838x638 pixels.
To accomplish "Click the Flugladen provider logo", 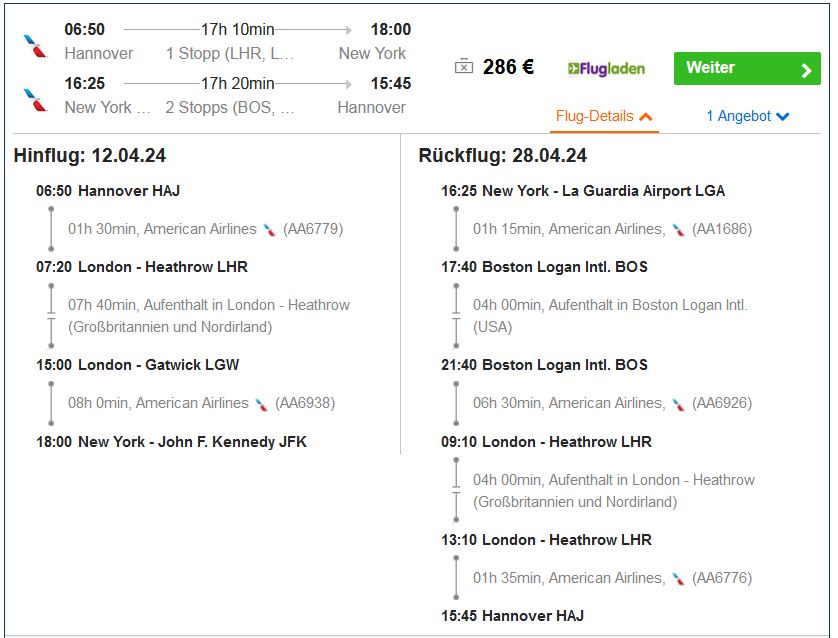I will click(x=606, y=68).
